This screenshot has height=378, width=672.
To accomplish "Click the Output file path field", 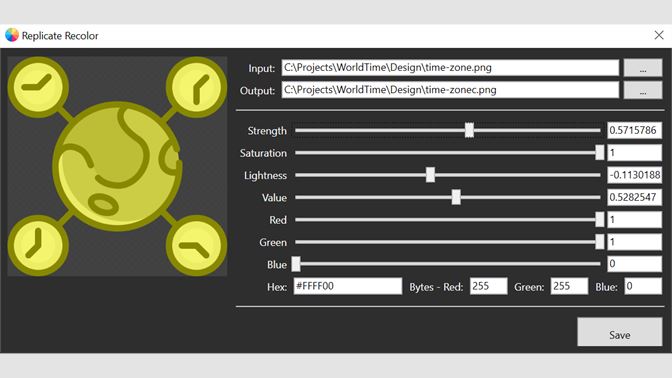I will 450,90.
